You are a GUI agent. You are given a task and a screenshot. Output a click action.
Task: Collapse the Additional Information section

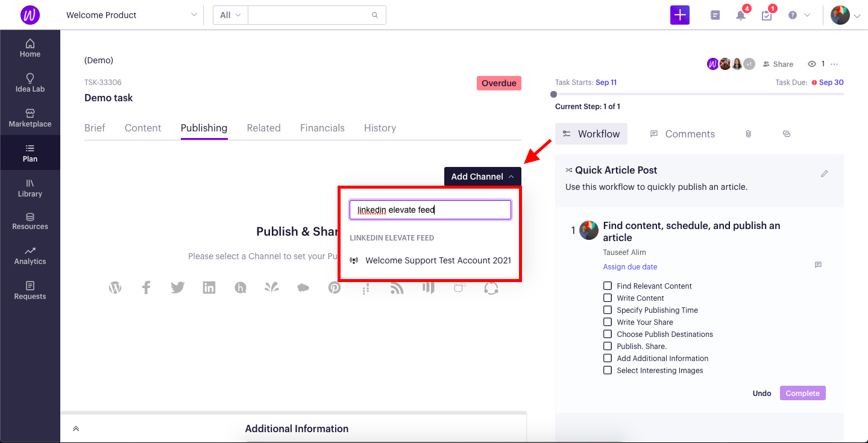(x=76, y=429)
